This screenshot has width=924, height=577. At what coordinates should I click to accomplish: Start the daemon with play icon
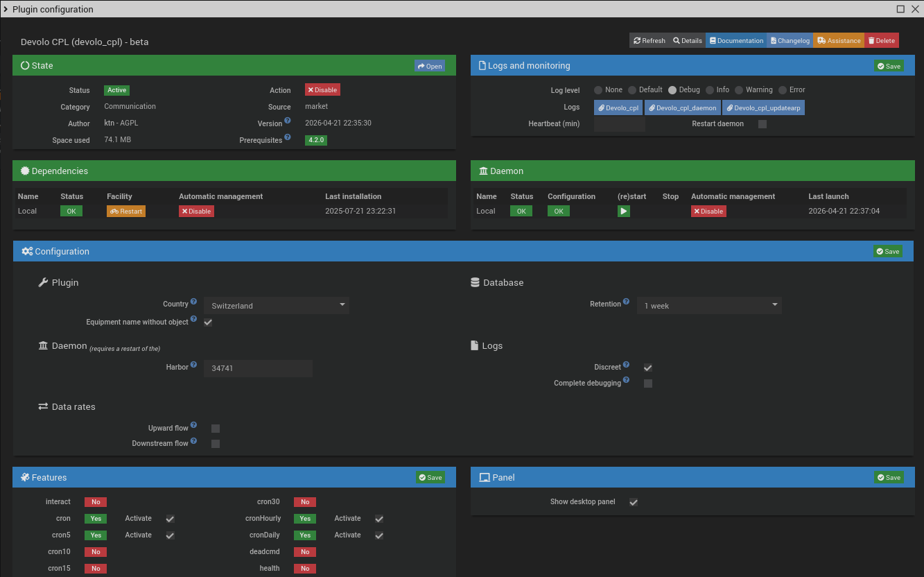coord(624,212)
